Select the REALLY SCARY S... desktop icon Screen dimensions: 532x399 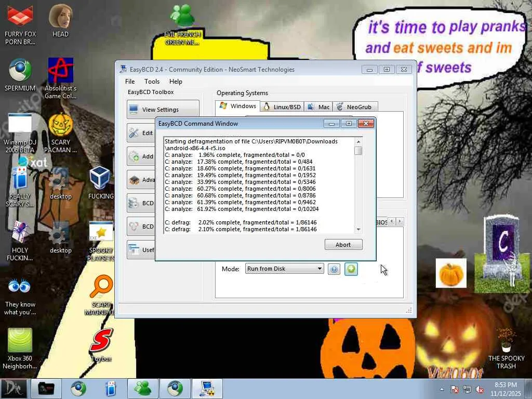(20, 187)
